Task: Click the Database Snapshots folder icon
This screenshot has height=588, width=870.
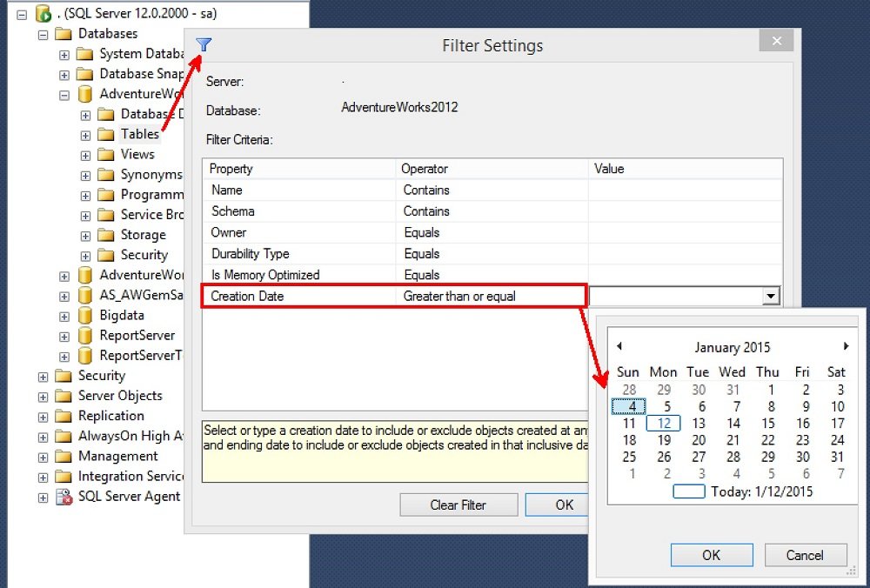Action: coord(84,74)
